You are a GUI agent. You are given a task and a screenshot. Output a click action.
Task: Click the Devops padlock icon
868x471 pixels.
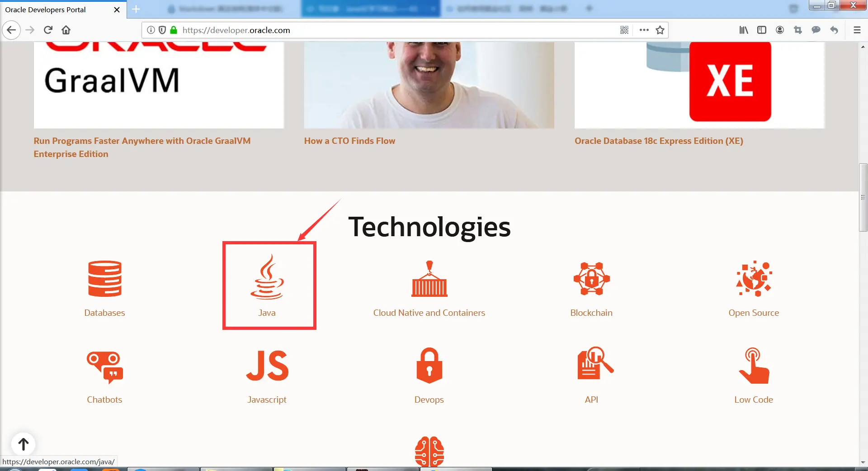(429, 365)
